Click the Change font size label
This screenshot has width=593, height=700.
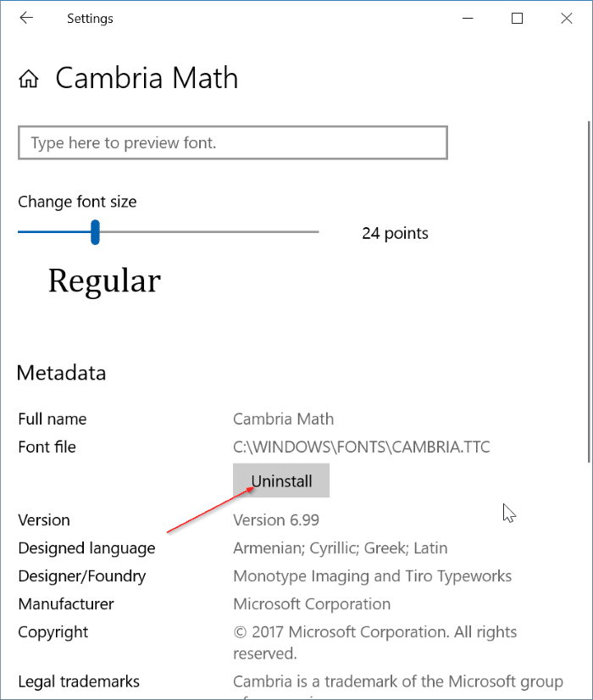[x=76, y=202]
